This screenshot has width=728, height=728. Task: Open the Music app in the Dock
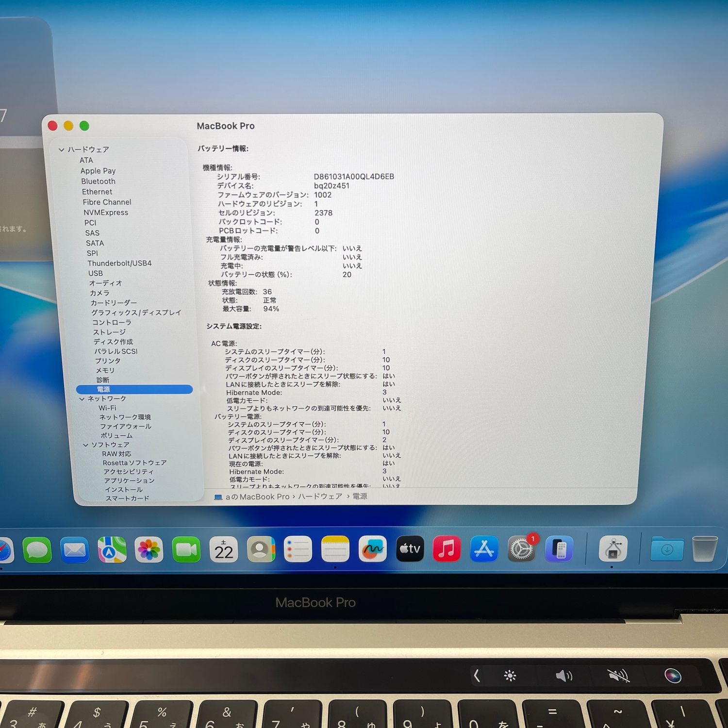pos(447,549)
